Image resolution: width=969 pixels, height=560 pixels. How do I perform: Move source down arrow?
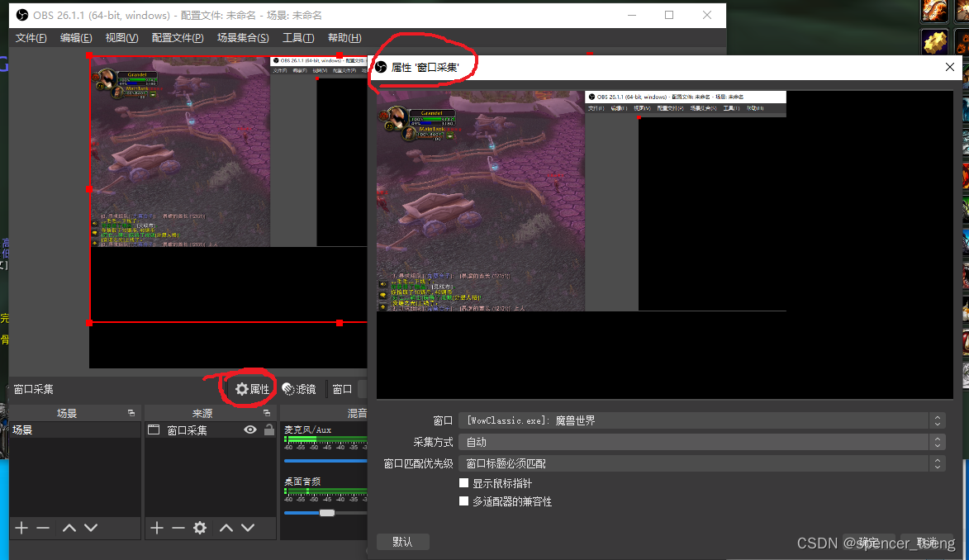248,528
